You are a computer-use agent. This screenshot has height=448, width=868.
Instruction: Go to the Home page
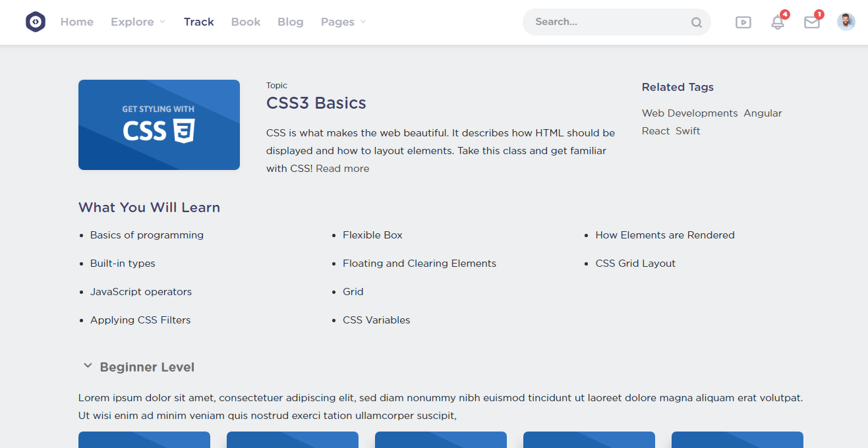point(77,22)
